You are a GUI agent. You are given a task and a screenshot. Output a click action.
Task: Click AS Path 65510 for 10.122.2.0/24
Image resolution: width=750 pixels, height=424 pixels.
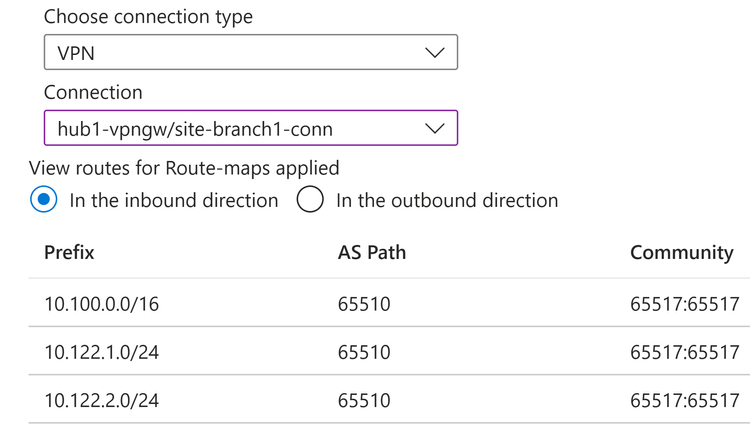364,401
